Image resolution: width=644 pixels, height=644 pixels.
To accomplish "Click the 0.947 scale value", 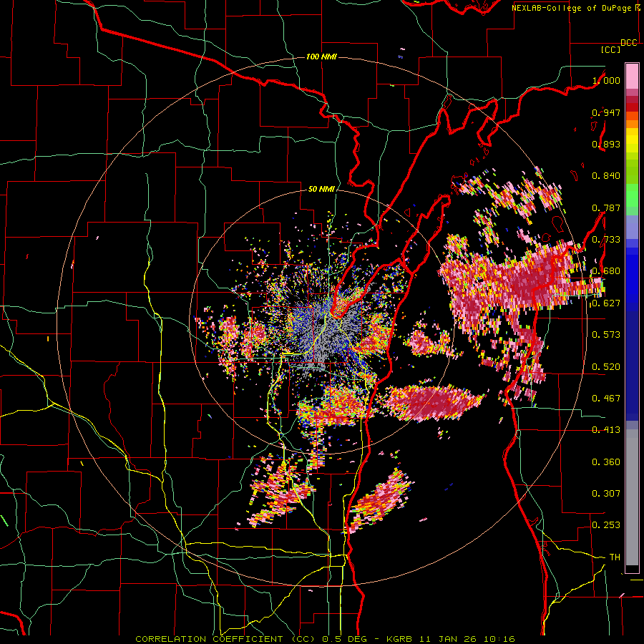I will (606, 112).
